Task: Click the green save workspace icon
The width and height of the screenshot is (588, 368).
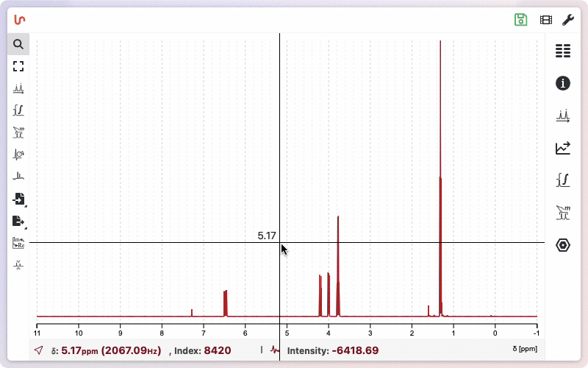Action: tap(521, 20)
